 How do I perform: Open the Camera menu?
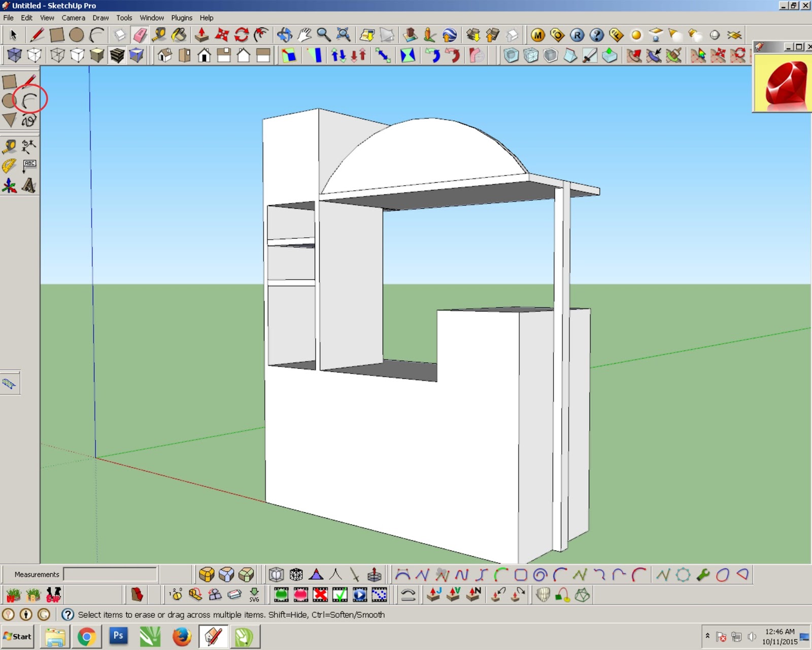[73, 18]
